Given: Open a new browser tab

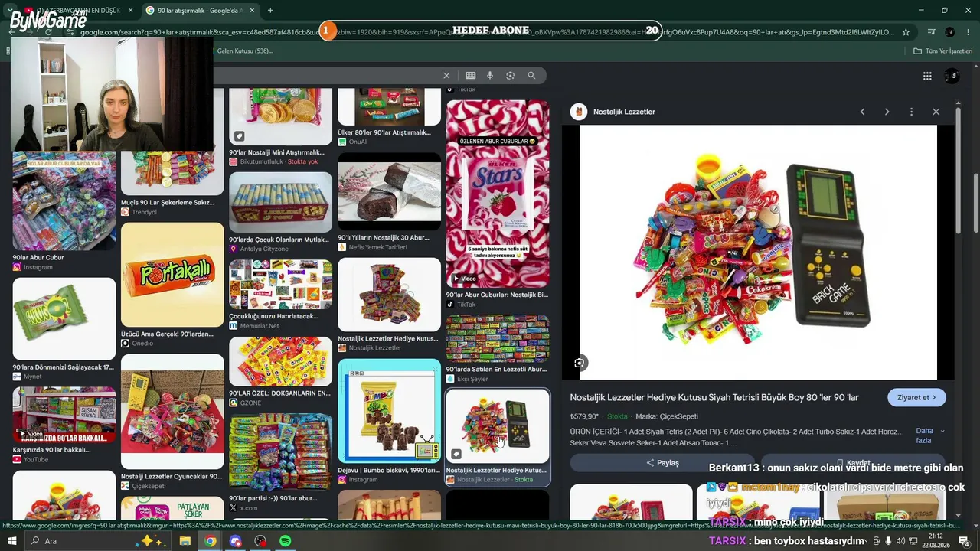Looking at the screenshot, I should (x=270, y=11).
